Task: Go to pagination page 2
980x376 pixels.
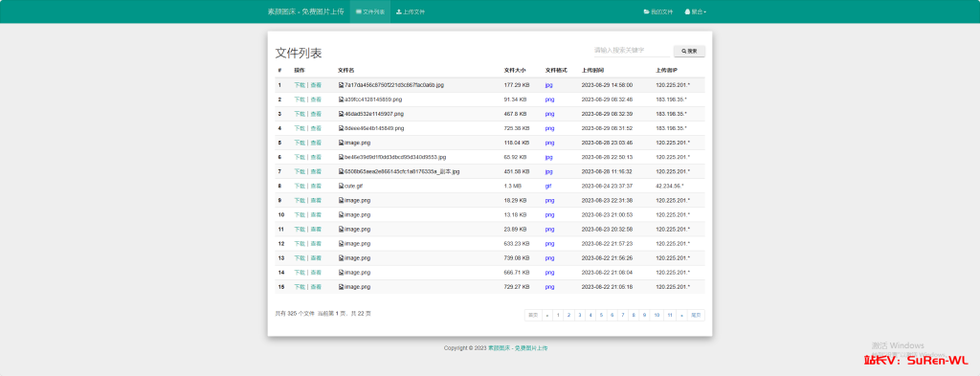Action: [568, 316]
